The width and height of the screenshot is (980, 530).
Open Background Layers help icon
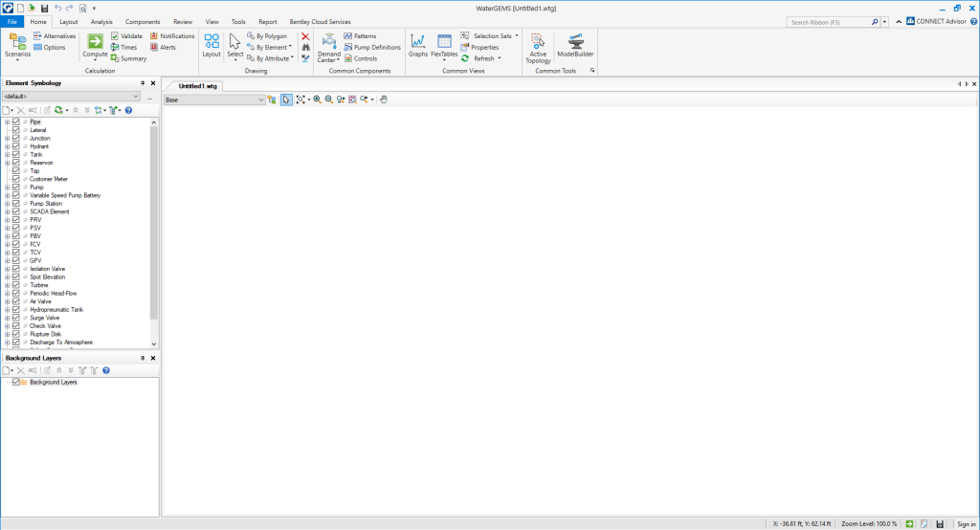(106, 370)
